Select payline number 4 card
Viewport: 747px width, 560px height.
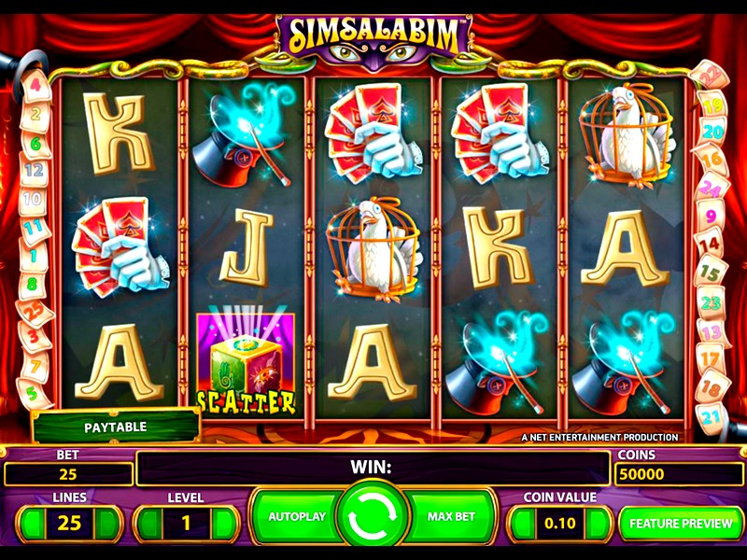(x=35, y=86)
